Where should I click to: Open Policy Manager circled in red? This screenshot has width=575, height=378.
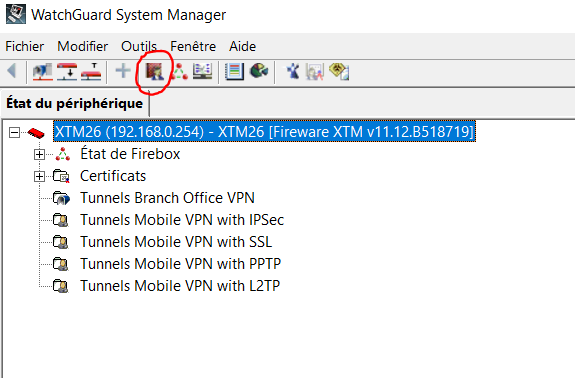(x=154, y=71)
